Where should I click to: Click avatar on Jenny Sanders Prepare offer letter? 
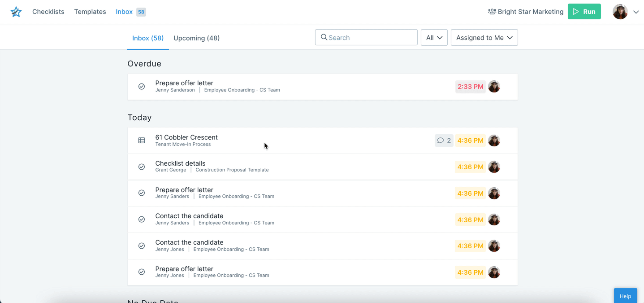tap(494, 193)
